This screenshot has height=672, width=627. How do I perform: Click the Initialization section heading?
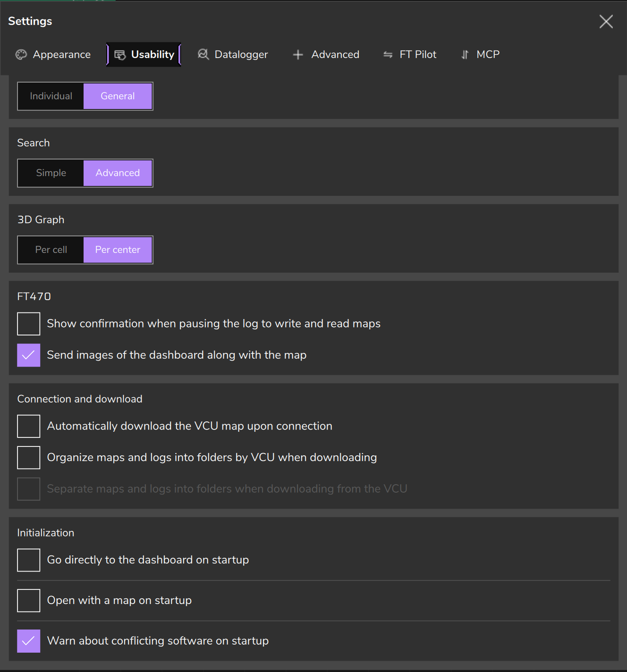pos(46,533)
